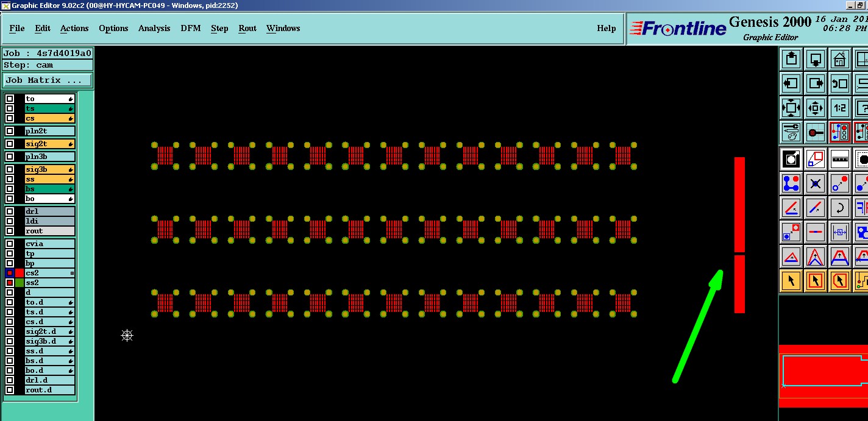
Task: Click the snap grid target icon
Action: [816, 132]
